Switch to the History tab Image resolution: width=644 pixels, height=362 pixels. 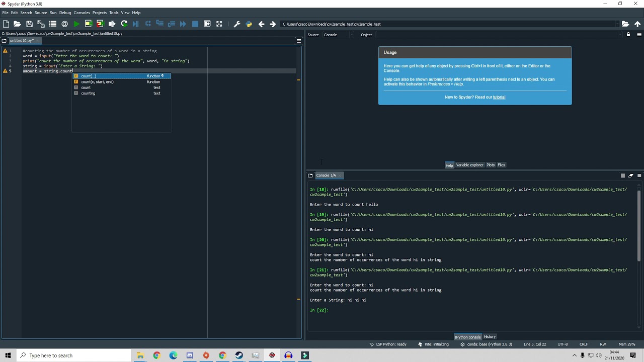point(490,337)
